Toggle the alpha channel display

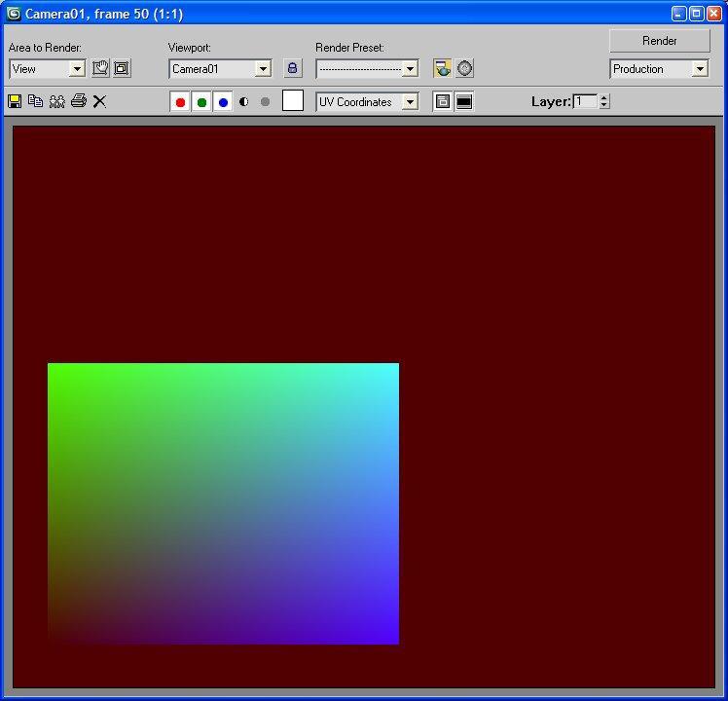click(x=243, y=102)
